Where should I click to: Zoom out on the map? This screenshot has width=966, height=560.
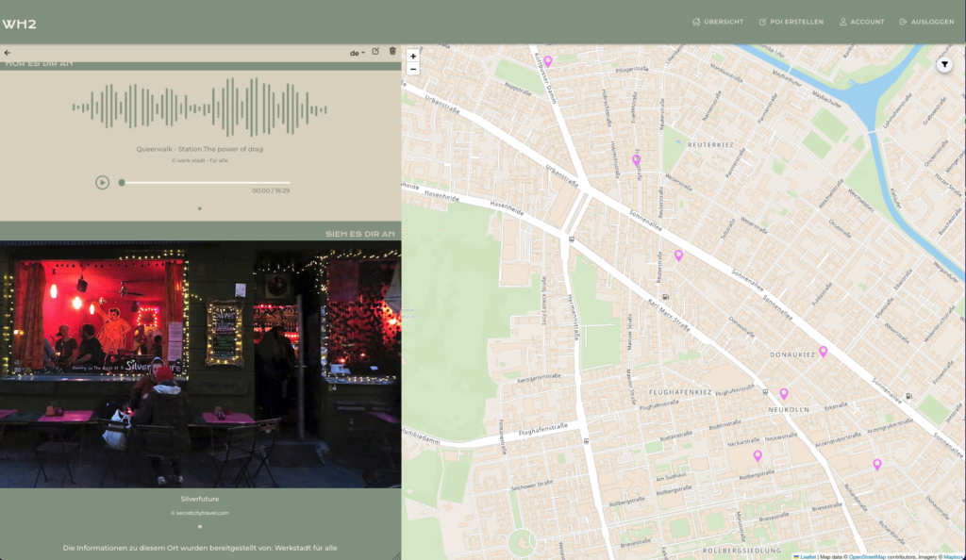tap(412, 69)
